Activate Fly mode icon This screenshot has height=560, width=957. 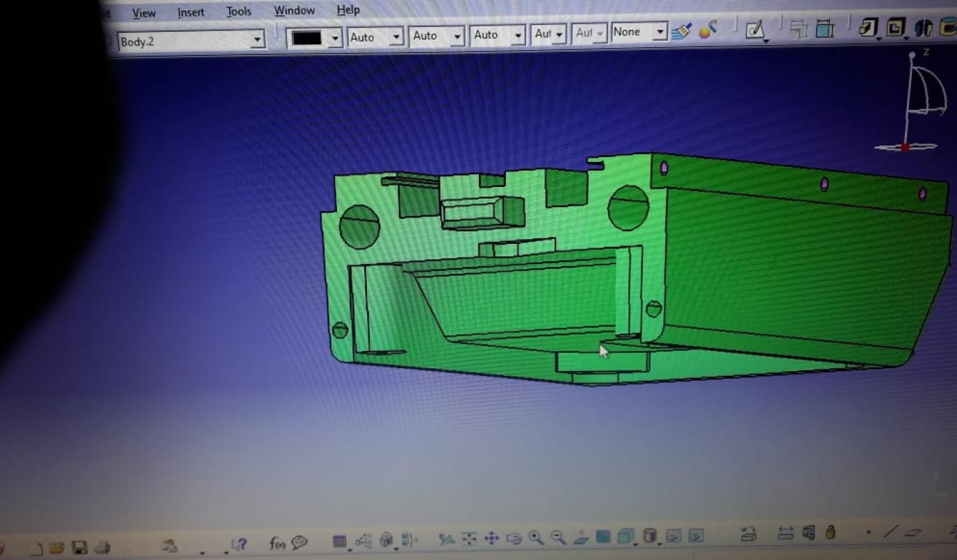pyautogui.click(x=447, y=538)
